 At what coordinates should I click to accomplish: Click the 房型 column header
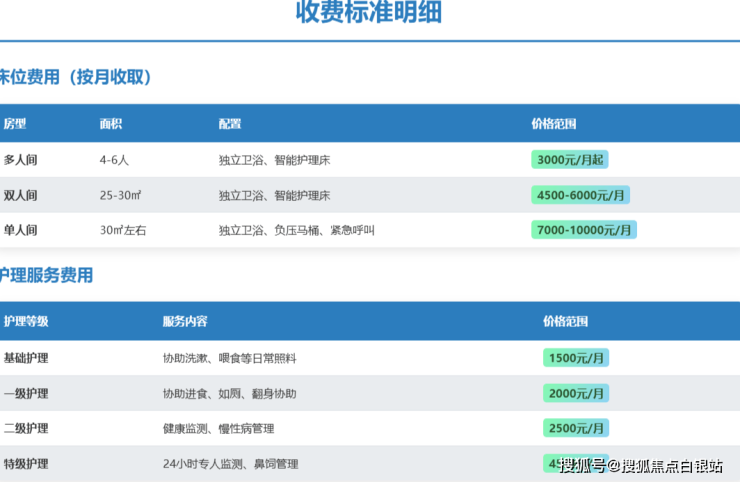click(15, 124)
